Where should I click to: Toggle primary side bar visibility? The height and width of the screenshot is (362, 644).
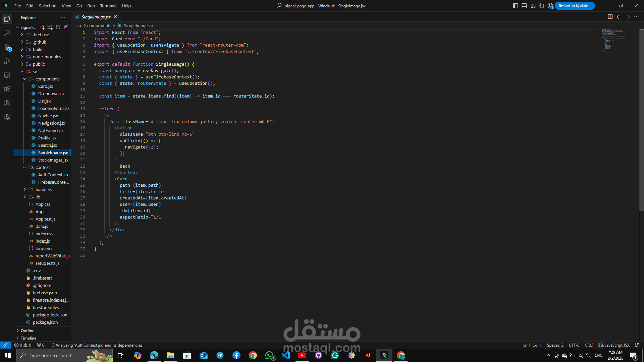[x=516, y=6]
